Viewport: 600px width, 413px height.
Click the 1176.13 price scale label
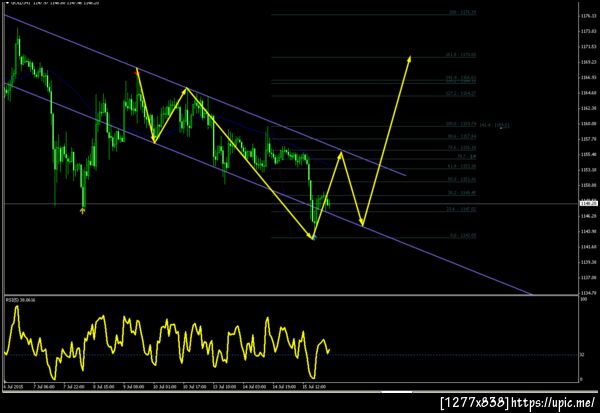point(588,16)
